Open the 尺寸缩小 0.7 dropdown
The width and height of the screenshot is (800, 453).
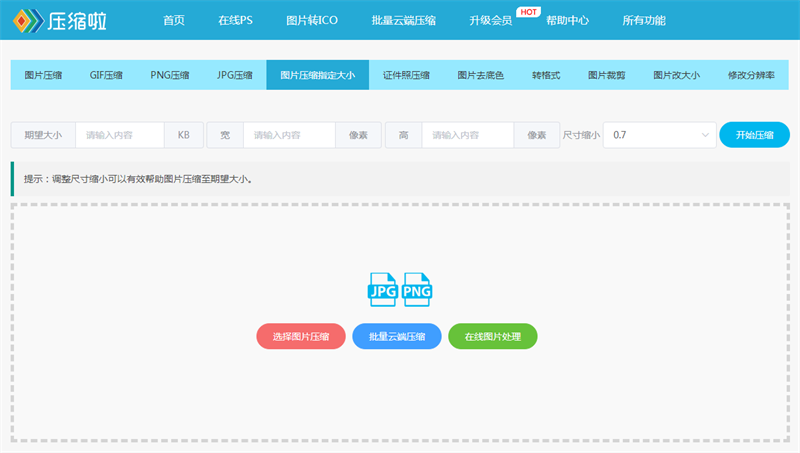[660, 135]
